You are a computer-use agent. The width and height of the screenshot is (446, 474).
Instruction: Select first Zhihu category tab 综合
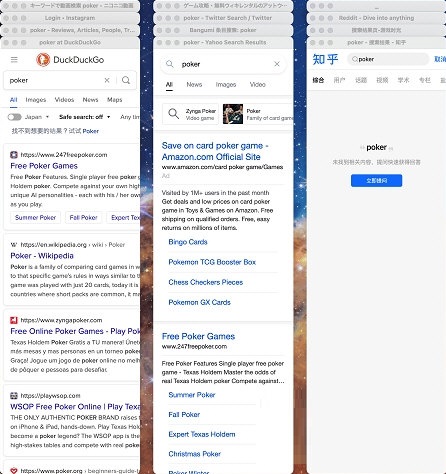318,80
